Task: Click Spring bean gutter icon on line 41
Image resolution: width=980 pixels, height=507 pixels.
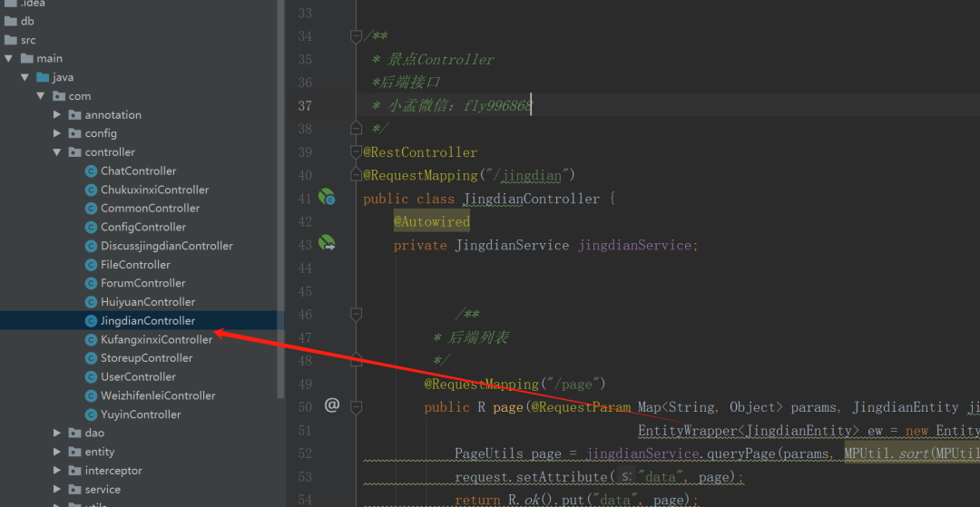Action: [327, 198]
